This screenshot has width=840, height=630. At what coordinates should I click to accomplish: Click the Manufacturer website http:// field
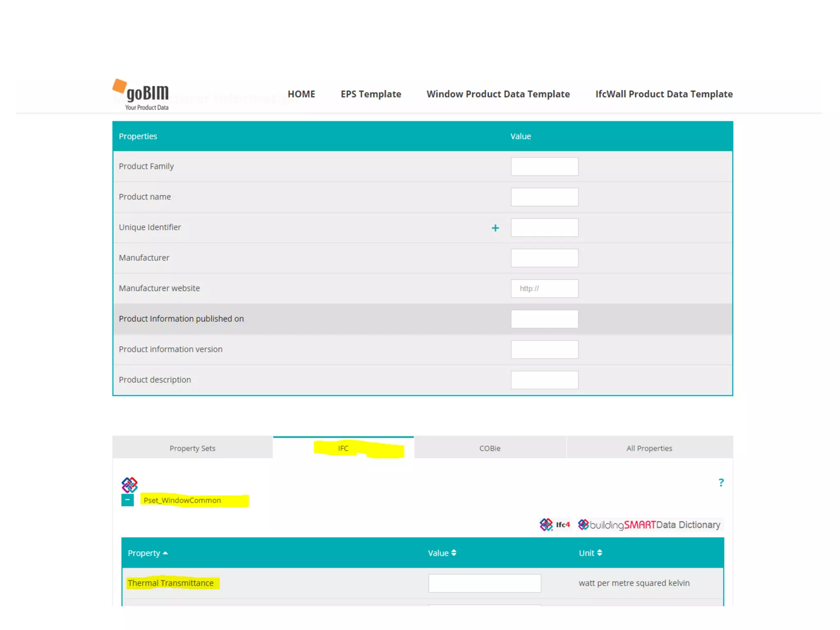[x=544, y=288]
